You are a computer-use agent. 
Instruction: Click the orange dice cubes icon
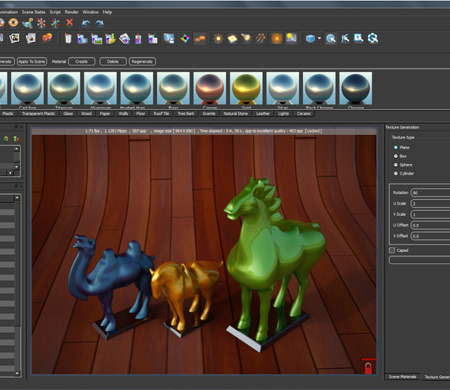tap(47, 38)
